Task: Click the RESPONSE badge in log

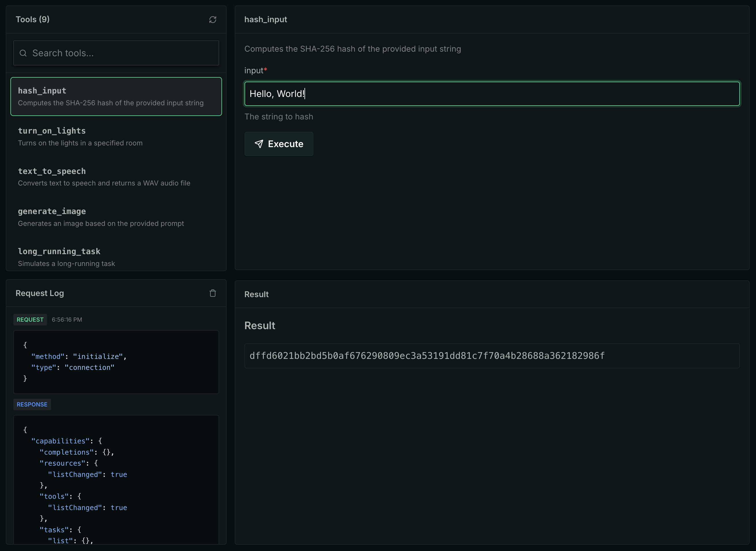Action: [x=32, y=404]
